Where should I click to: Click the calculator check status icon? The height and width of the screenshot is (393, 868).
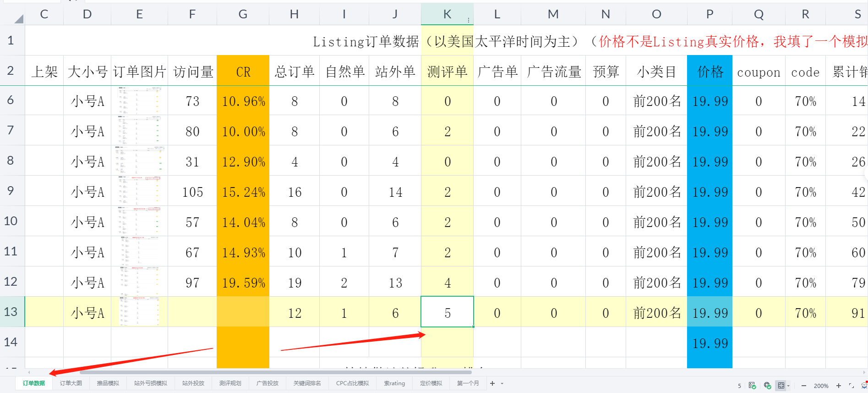point(752,386)
